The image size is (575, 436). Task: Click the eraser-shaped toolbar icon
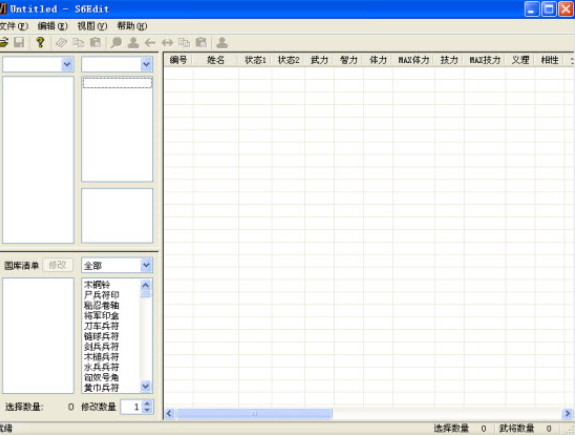pyautogui.click(x=61, y=43)
